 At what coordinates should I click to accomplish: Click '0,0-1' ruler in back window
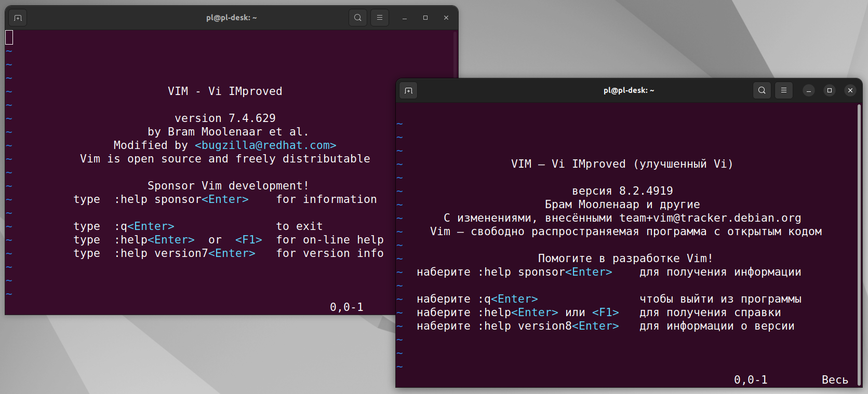click(346, 307)
